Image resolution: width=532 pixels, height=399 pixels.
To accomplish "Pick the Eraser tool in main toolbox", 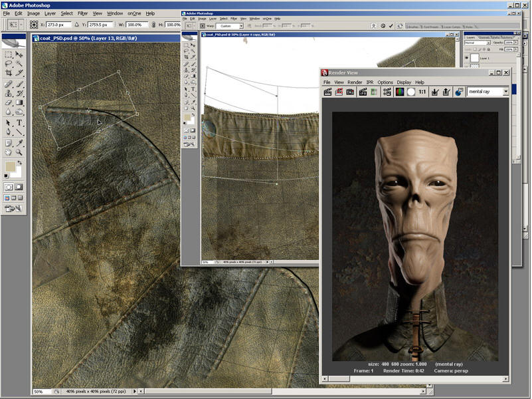I will 9,102.
